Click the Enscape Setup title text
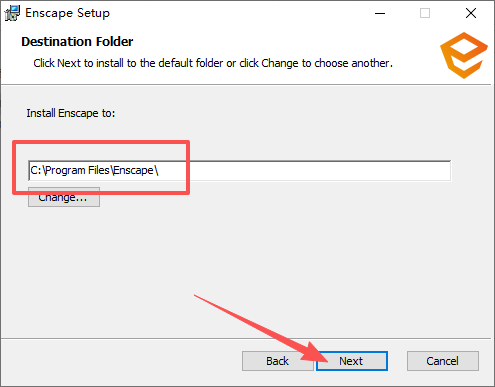Viewport: 495px width, 387px height. point(67,13)
